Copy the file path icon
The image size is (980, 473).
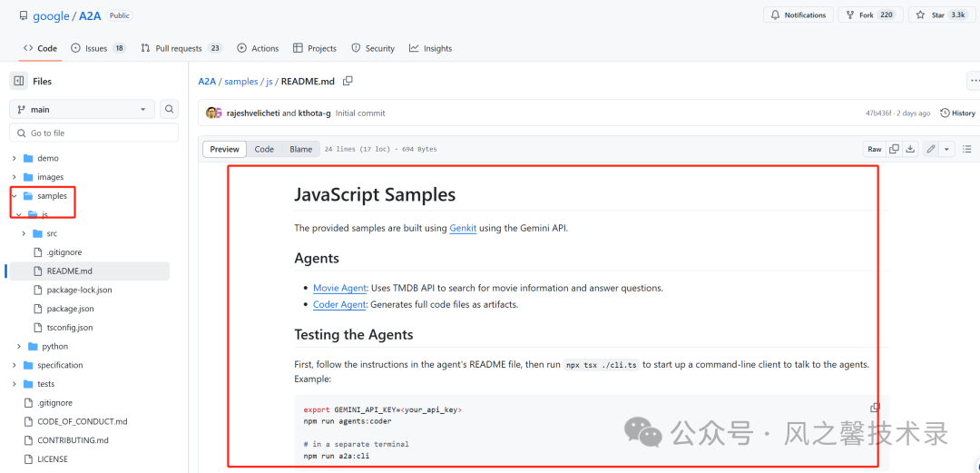tap(348, 81)
